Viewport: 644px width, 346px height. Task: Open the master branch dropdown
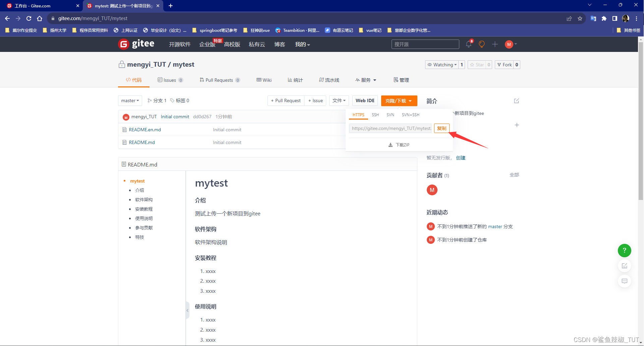130,100
